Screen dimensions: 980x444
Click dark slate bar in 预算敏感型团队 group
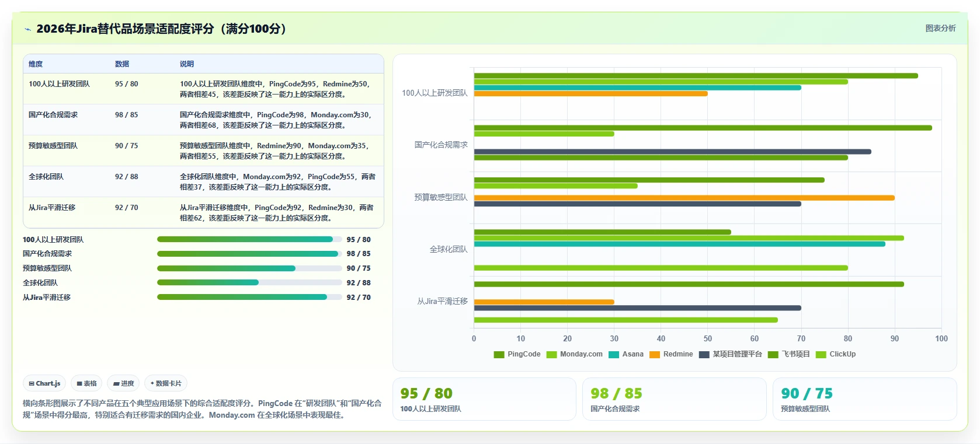click(637, 204)
